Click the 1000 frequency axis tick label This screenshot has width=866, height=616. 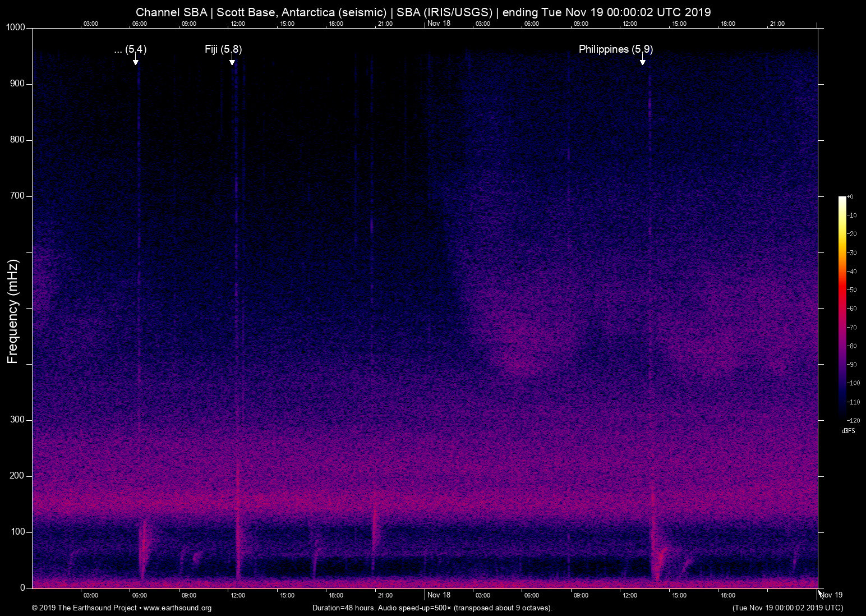[x=16, y=27]
